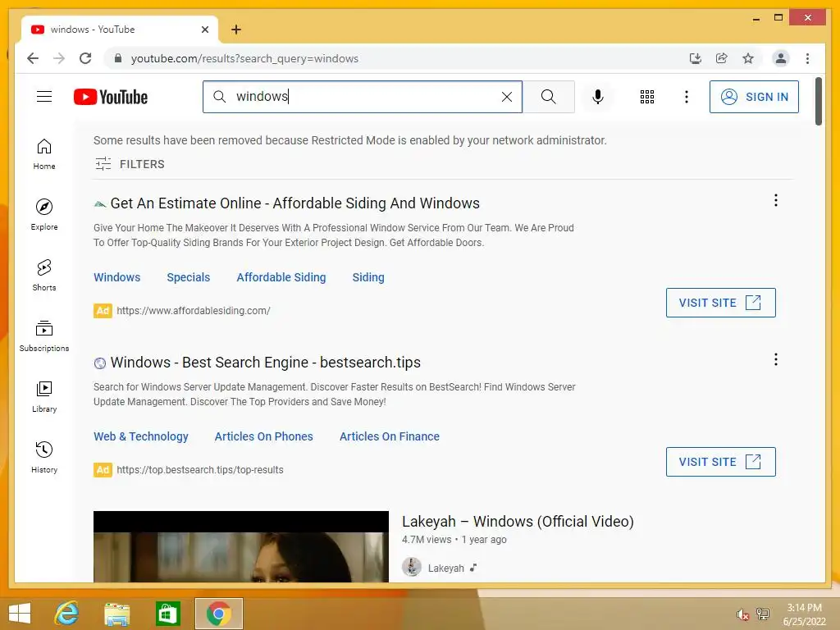Click the muted volume tray icon
The width and height of the screenshot is (840, 630).
[742, 614]
